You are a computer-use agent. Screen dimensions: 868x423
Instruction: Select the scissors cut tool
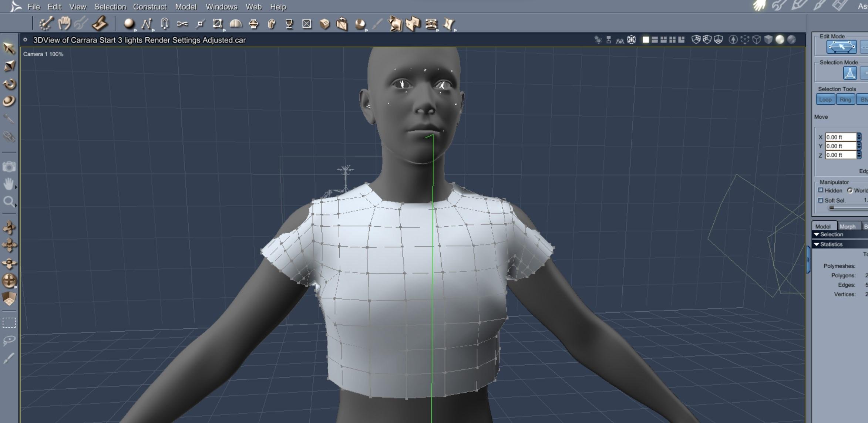182,24
